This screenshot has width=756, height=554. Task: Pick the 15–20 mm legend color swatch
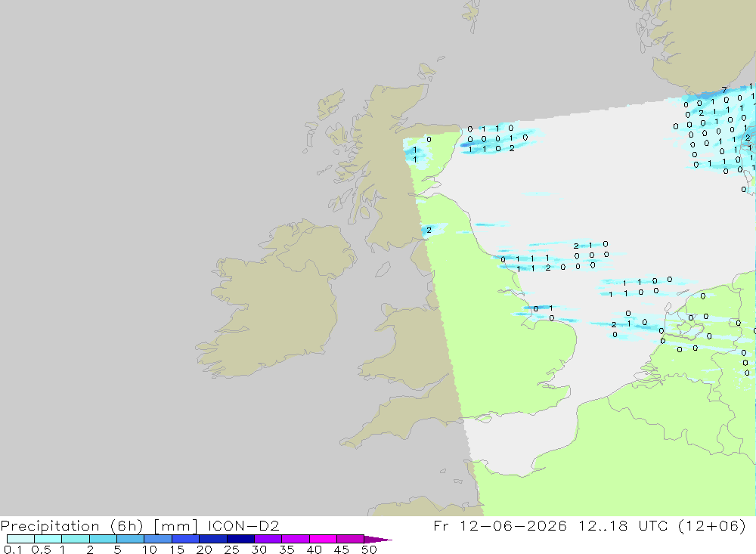[185, 539]
